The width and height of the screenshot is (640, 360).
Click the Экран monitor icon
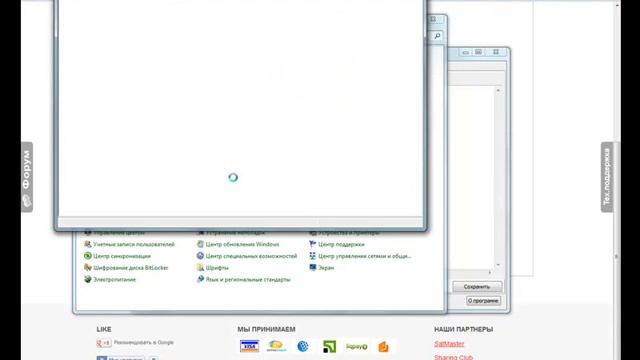pyautogui.click(x=313, y=268)
